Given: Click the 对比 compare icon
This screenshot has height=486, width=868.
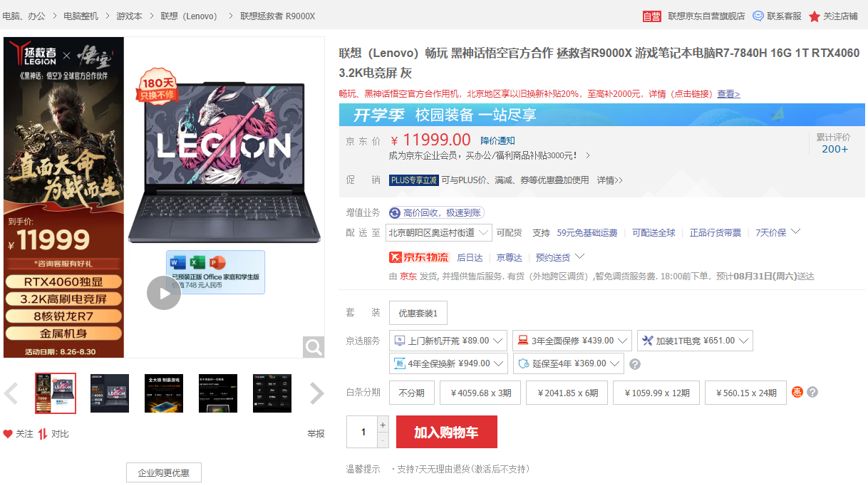Looking at the screenshot, I should [x=43, y=433].
